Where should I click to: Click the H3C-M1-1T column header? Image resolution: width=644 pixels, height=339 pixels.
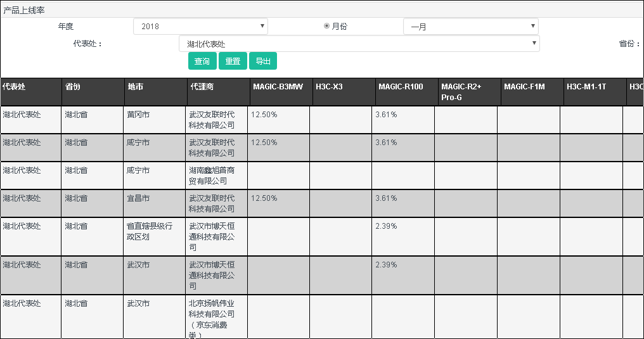click(595, 92)
